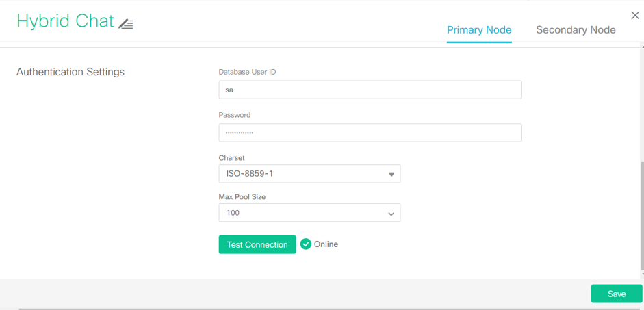Click the Database User ID label
The width and height of the screenshot is (644, 310).
click(247, 72)
